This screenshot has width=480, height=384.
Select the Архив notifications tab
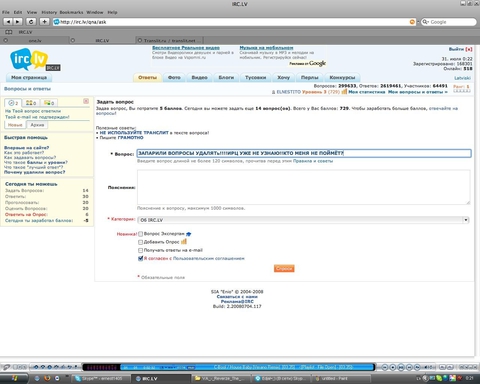(x=37, y=125)
